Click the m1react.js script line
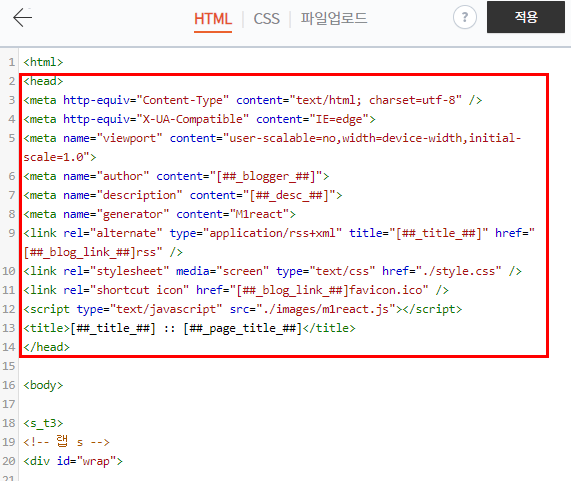Screen dimensions: 571x481 (243, 310)
